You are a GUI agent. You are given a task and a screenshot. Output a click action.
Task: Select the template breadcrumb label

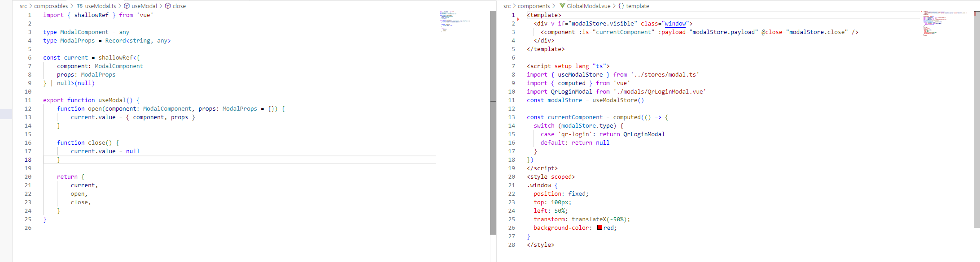pyautogui.click(x=638, y=6)
